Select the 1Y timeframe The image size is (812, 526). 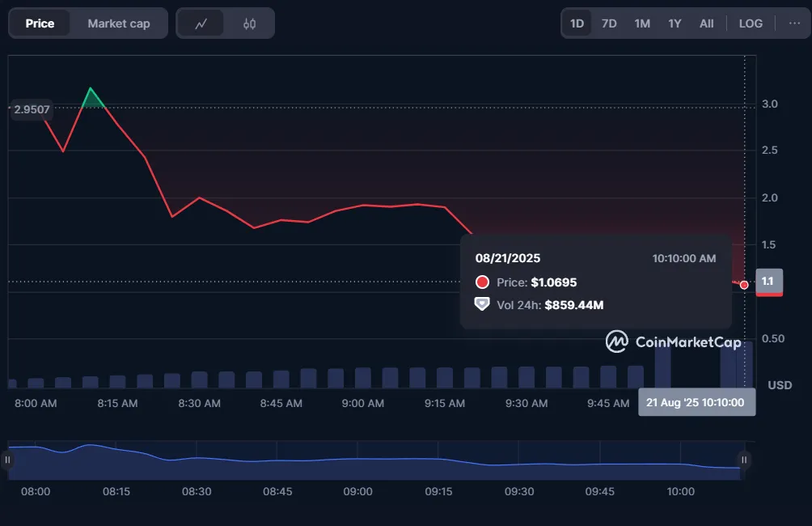pos(674,23)
